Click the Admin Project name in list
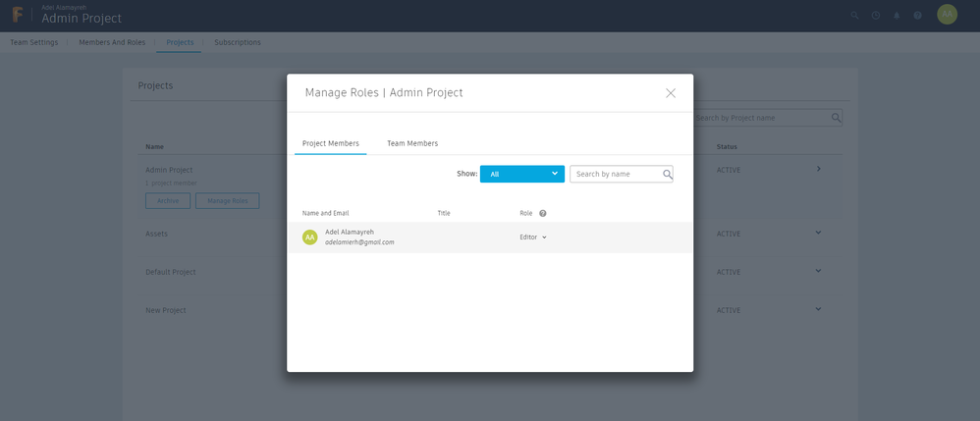This screenshot has width=980, height=421. pyautogui.click(x=169, y=170)
